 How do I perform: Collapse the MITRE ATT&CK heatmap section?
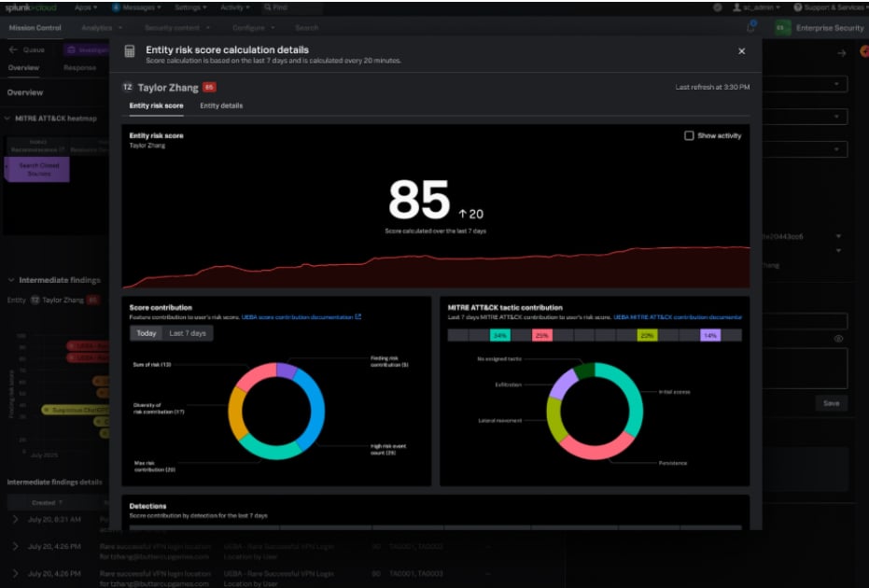click(x=7, y=119)
